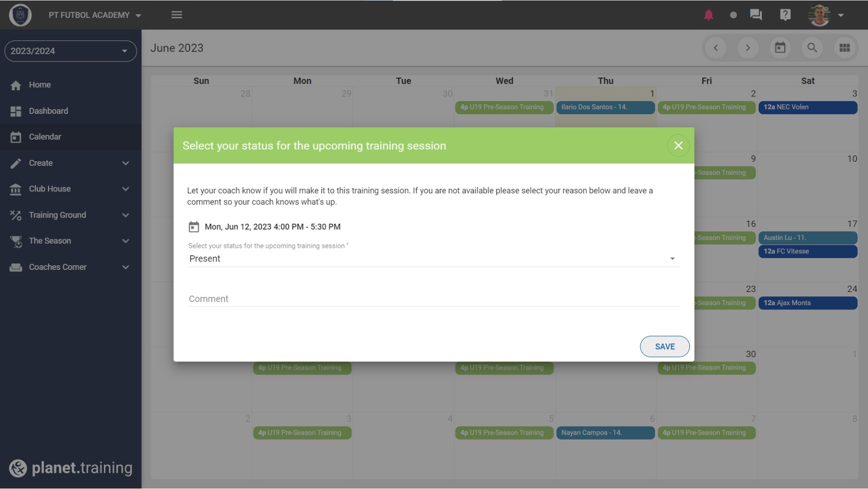Expand the Coaches Corner menu
The width and height of the screenshot is (868, 489).
(x=70, y=267)
